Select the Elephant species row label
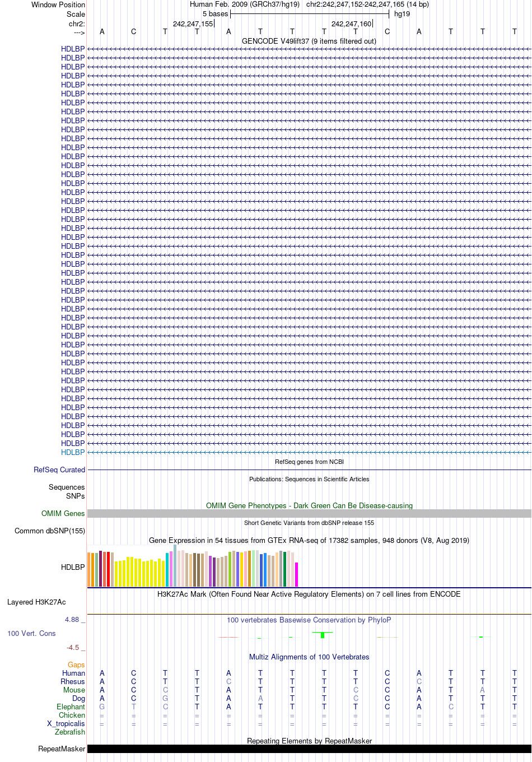Viewport: 532px width, 762px height. (71, 707)
